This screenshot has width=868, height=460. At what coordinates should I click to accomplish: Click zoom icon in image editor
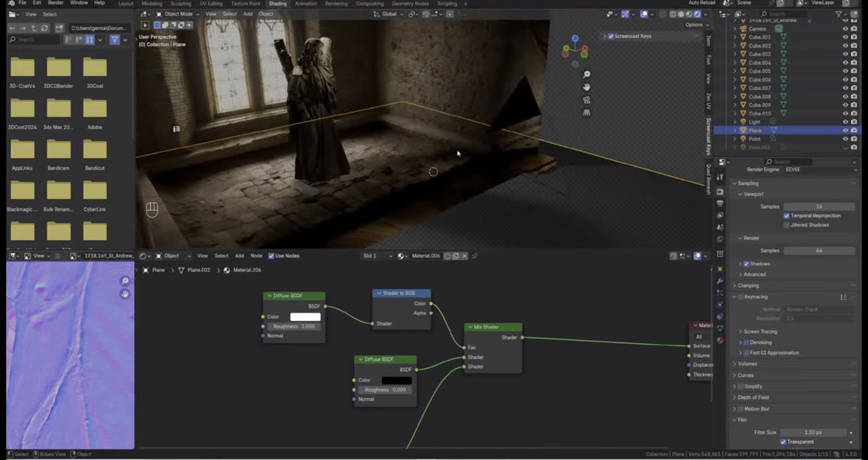[x=125, y=281]
